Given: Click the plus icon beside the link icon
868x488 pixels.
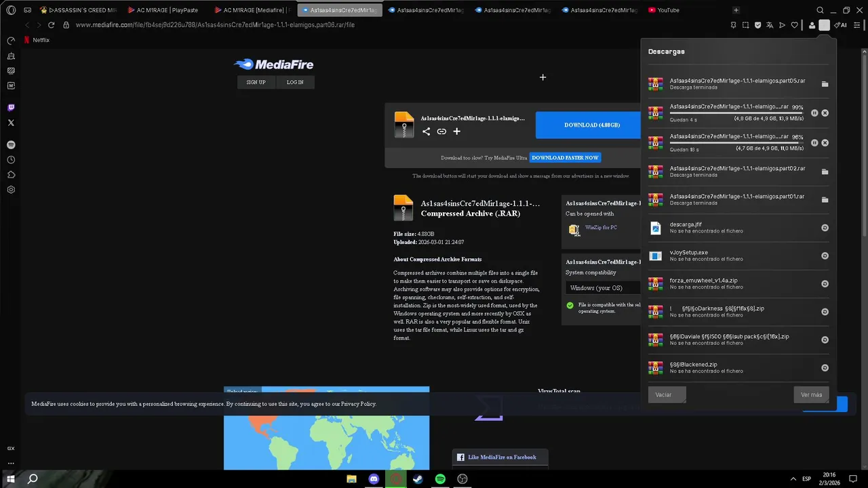Looking at the screenshot, I should point(456,131).
